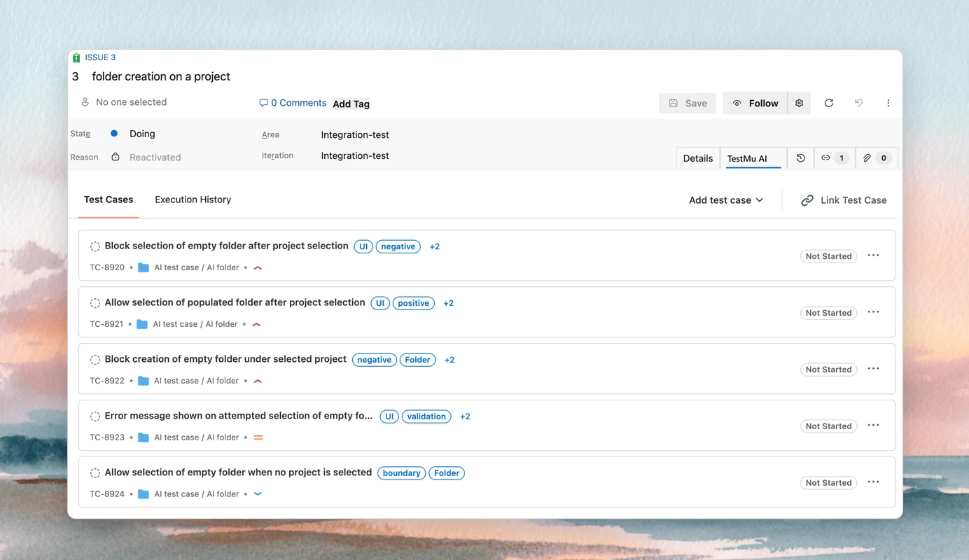Open test case Allow selection of populated folder
Viewport: 969px width, 560px height.
pos(235,302)
